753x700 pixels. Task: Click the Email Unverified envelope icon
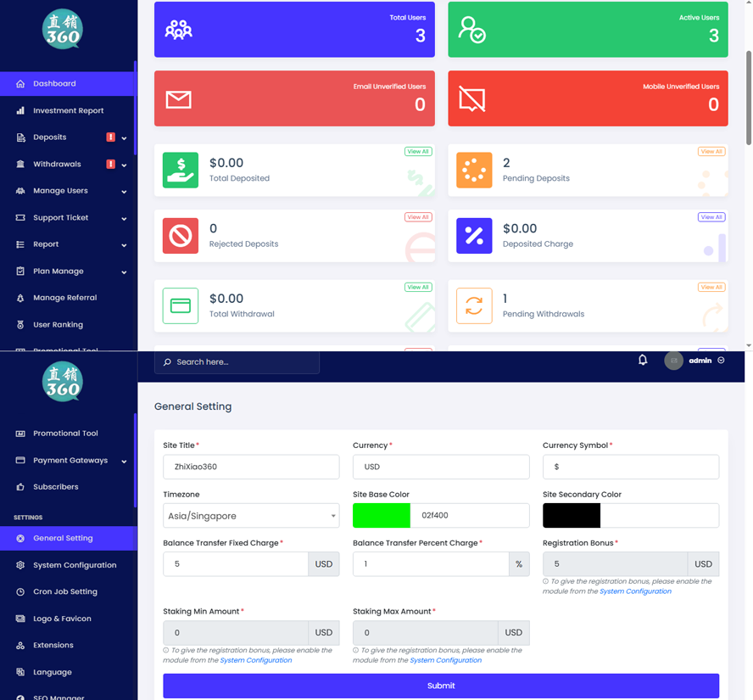pos(178,99)
